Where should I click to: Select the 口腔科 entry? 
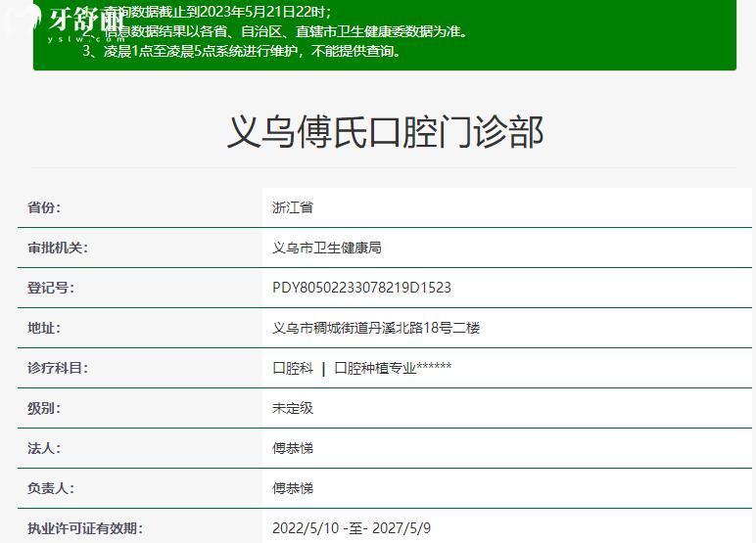pyautogui.click(x=293, y=368)
